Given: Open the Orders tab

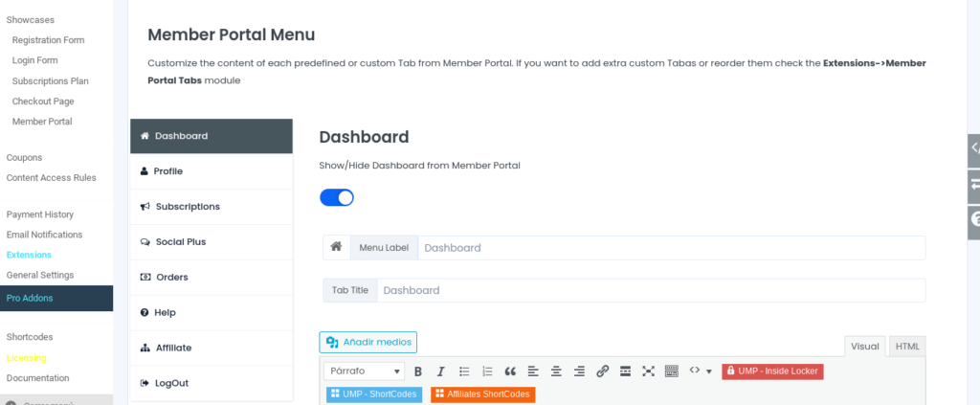Looking at the screenshot, I should 212,277.
